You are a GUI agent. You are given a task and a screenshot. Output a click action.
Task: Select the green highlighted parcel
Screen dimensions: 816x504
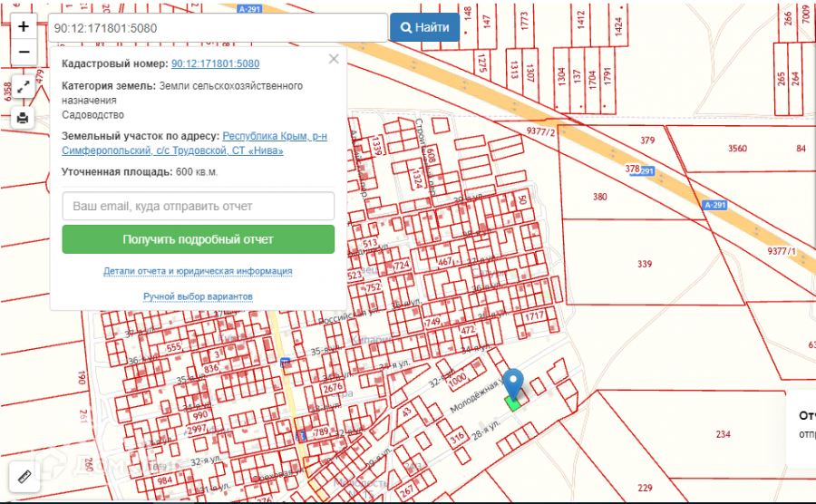coord(513,404)
